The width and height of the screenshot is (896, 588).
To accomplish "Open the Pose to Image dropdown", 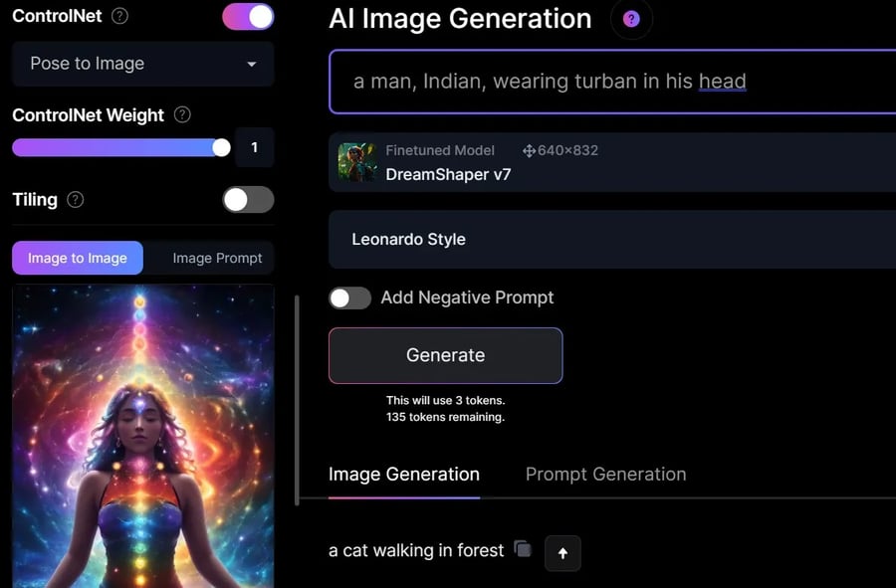I will tap(142, 64).
